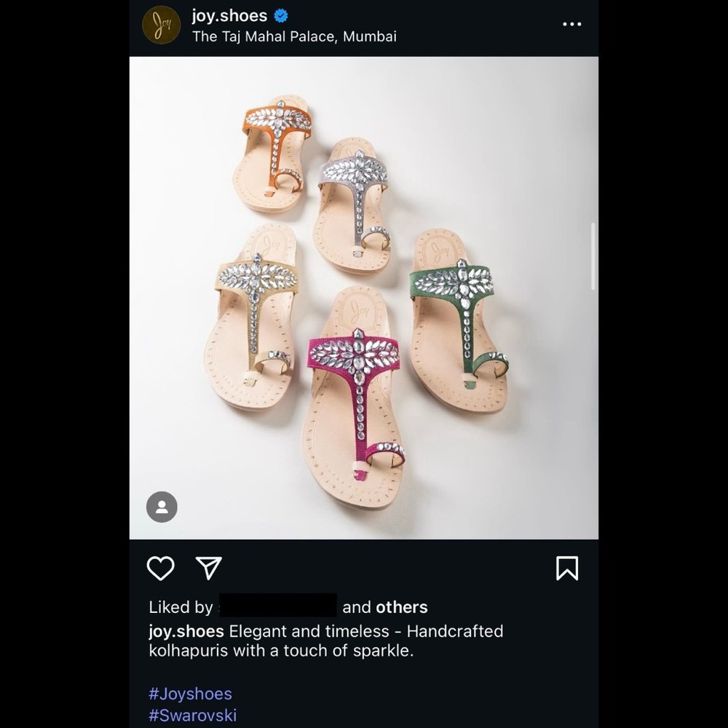Share the post via paper plane icon
The height and width of the screenshot is (728, 728).
(209, 568)
